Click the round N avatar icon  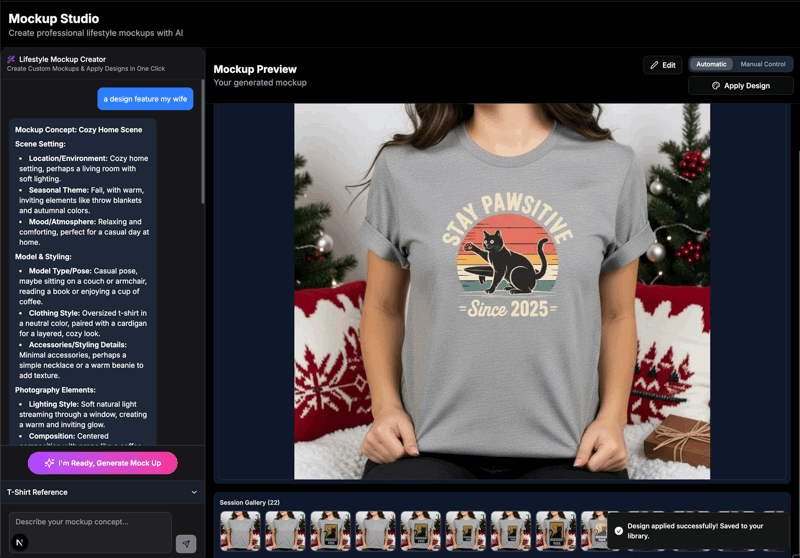click(x=20, y=542)
